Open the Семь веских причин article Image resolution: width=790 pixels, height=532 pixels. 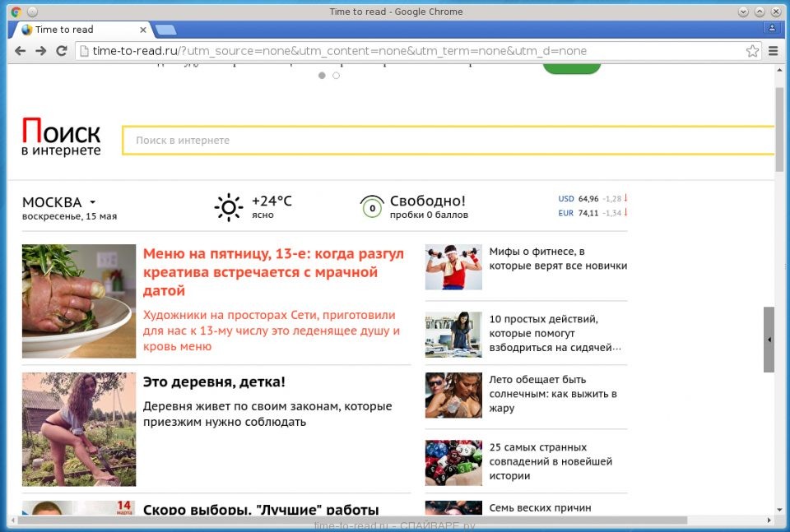[x=540, y=508]
